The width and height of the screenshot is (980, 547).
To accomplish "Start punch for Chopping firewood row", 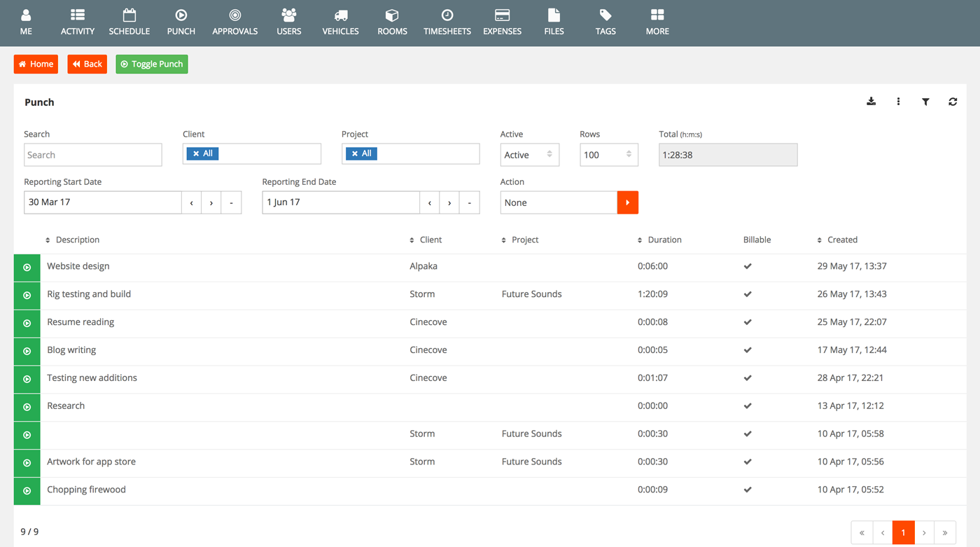I will [27, 491].
